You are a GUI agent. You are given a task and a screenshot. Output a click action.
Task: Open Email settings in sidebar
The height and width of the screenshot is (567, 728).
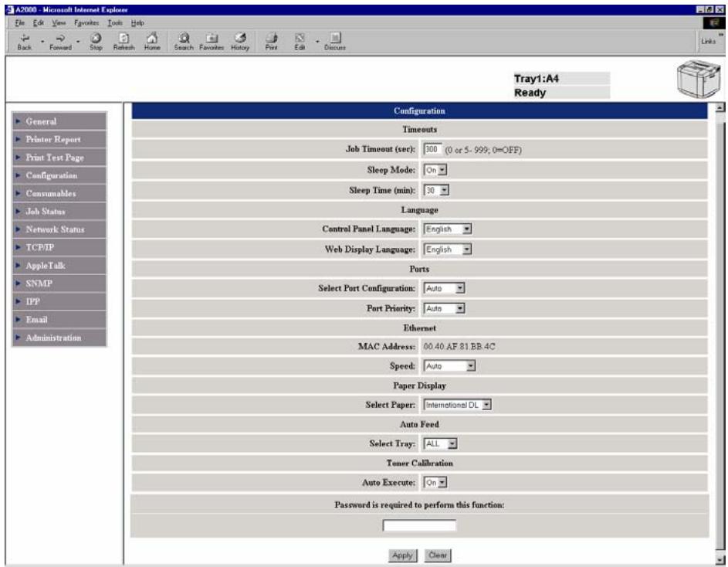59,320
